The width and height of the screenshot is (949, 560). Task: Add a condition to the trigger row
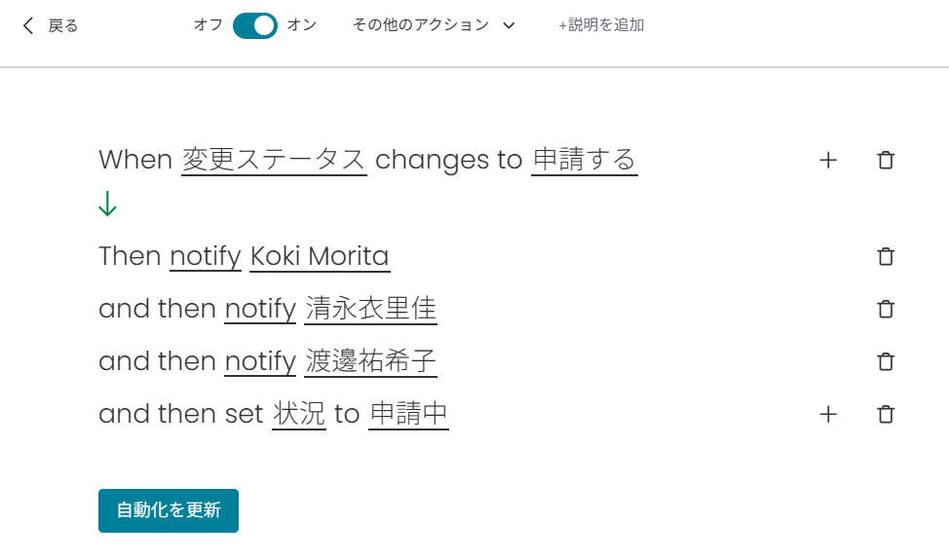(828, 161)
